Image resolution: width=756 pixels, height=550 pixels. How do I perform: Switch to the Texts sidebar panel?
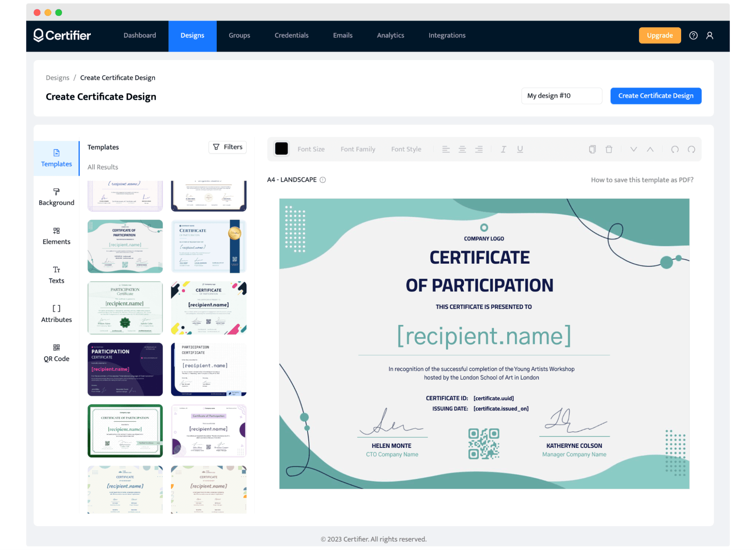(x=56, y=275)
